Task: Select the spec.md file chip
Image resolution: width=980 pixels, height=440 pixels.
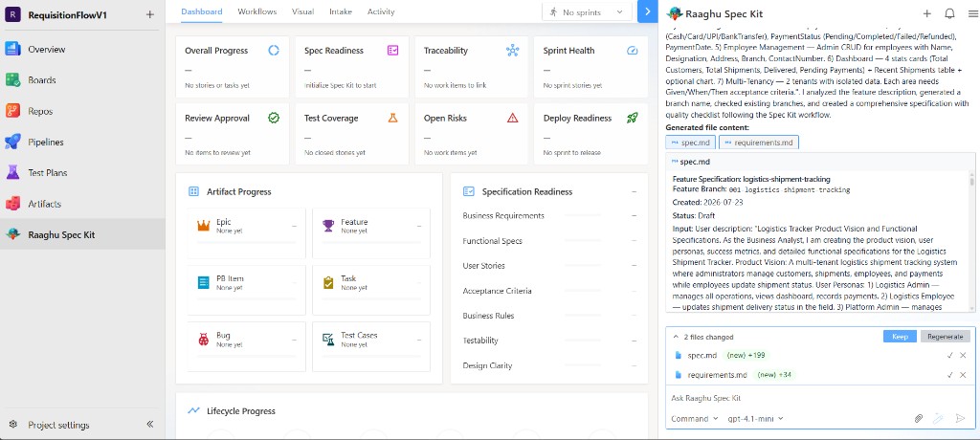Action: pyautogui.click(x=691, y=143)
